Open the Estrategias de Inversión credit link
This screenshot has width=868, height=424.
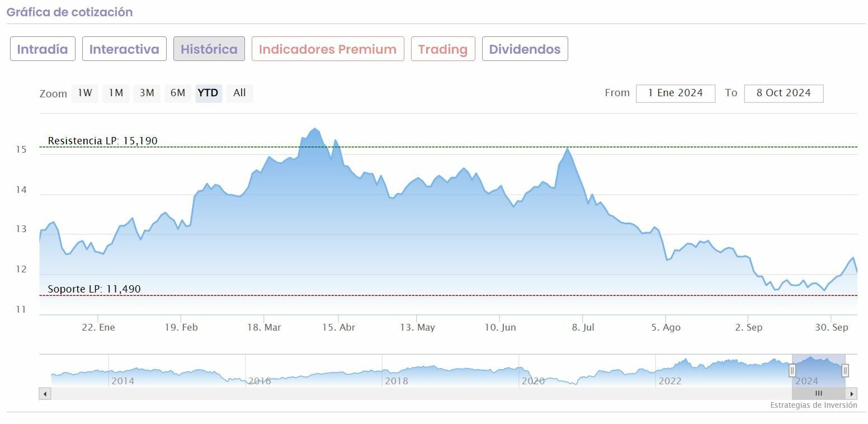coord(813,406)
